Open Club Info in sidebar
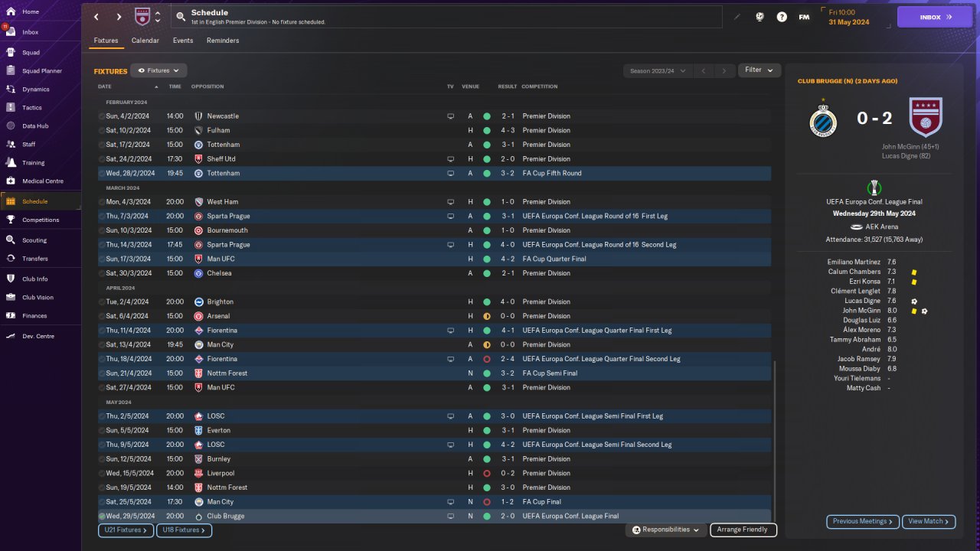The height and width of the screenshot is (551, 980). coord(41,279)
